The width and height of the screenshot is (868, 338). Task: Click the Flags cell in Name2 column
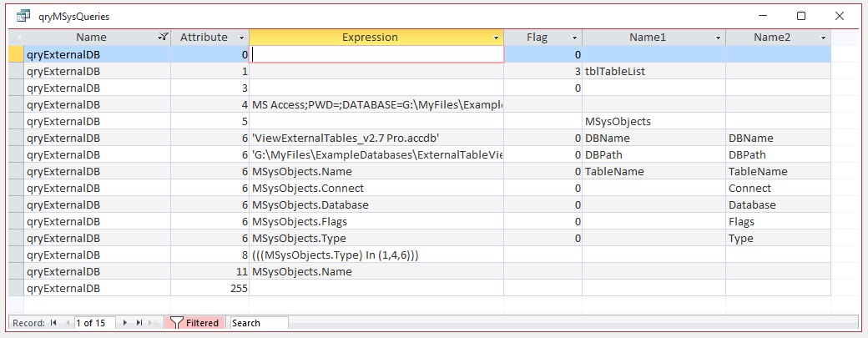click(x=779, y=222)
